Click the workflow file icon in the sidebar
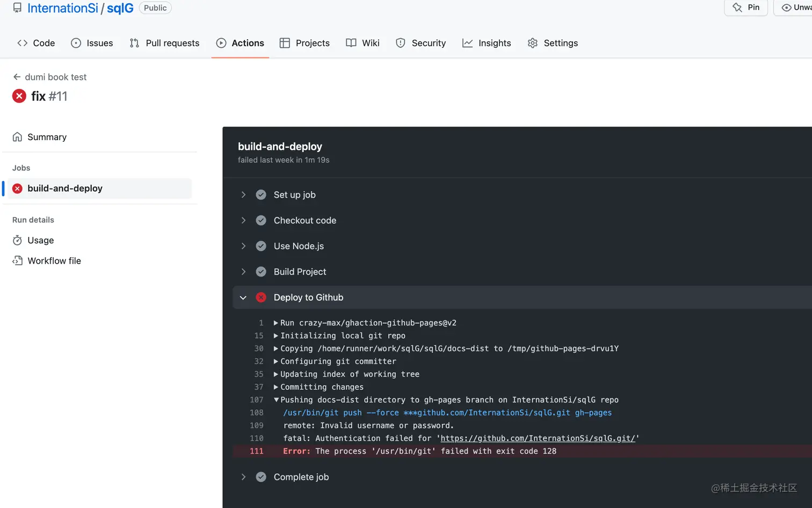The width and height of the screenshot is (812, 508). pyautogui.click(x=17, y=260)
